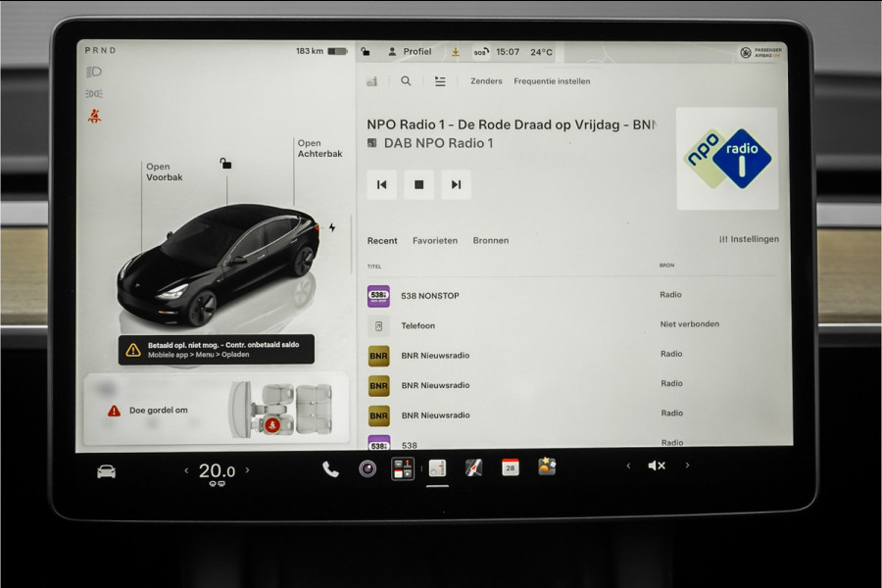Open media search with the magnifier icon
The image size is (882, 588).
tap(406, 81)
